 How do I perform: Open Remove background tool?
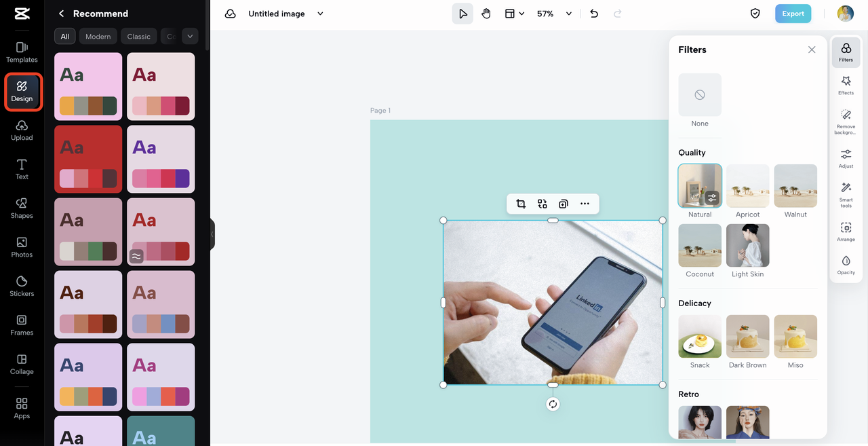846,122
